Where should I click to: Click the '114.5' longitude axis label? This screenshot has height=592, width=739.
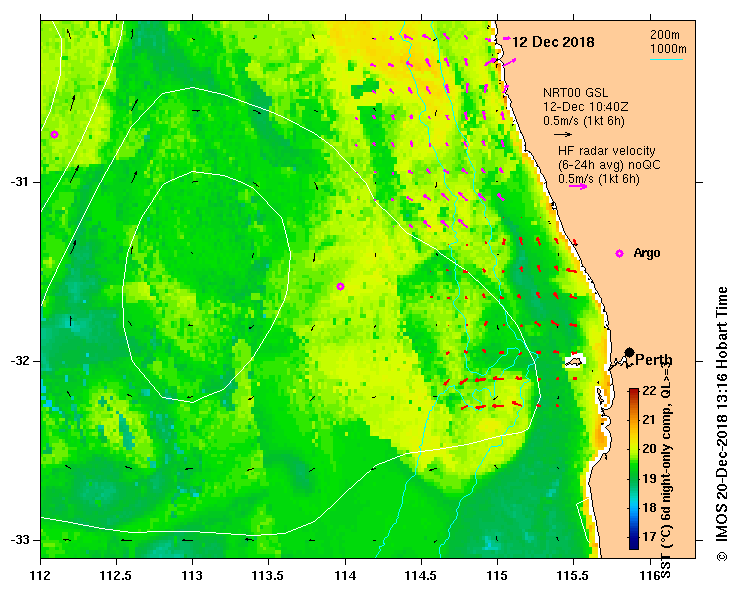click(x=421, y=576)
